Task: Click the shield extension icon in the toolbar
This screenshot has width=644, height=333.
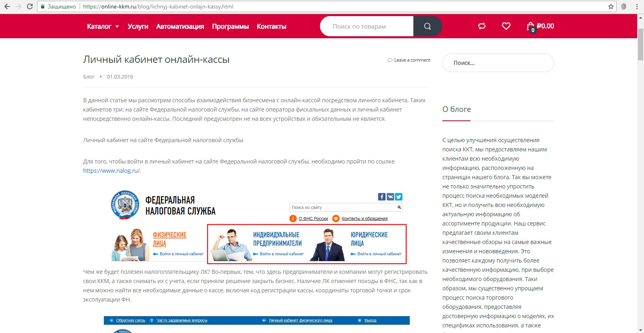Action: click(624, 6)
